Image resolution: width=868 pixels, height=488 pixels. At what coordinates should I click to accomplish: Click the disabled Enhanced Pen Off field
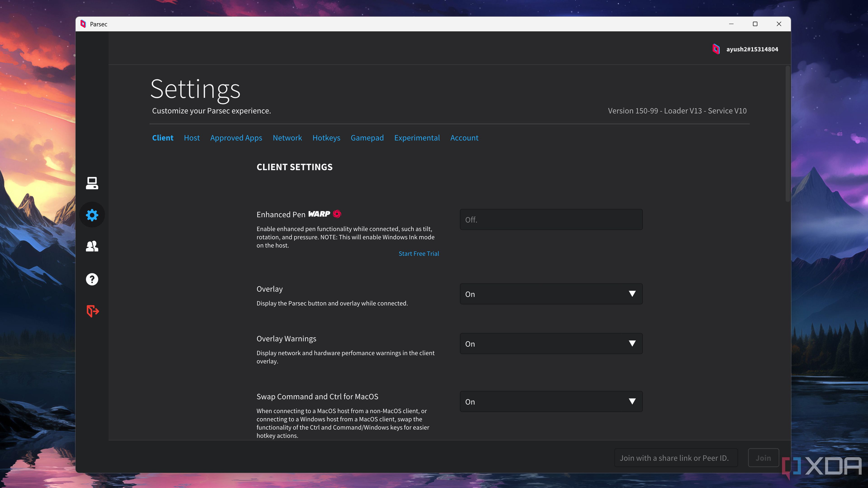[x=551, y=220]
